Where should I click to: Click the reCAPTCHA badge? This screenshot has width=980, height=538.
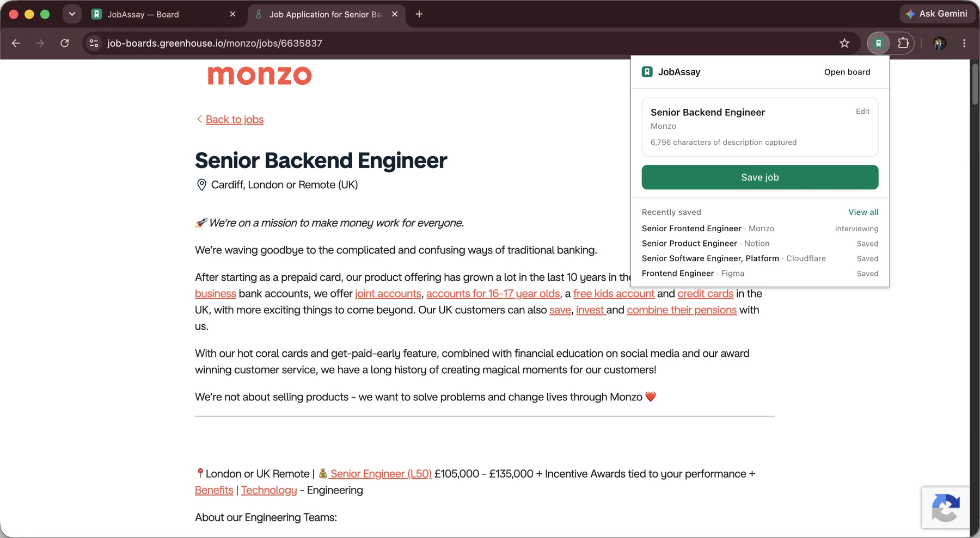[x=945, y=508]
